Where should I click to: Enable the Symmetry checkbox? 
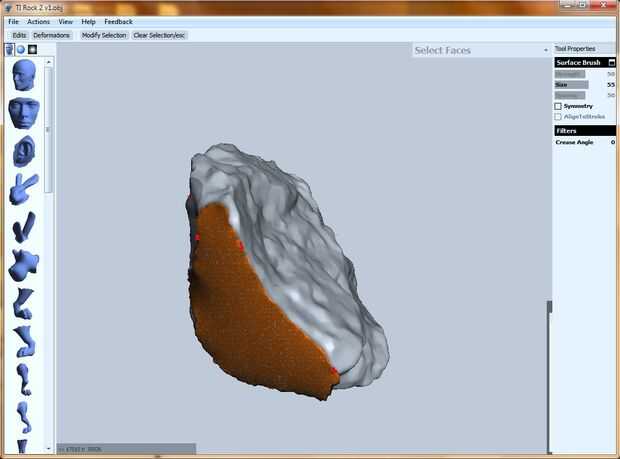558,106
